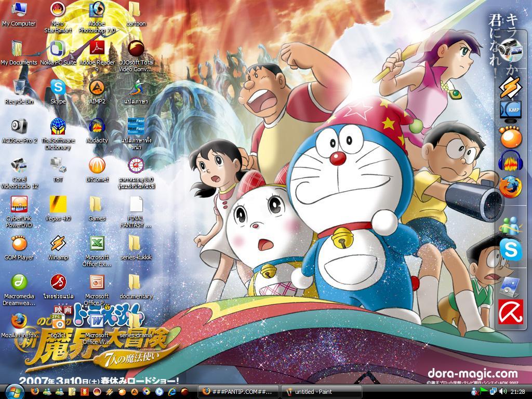Open Windows Live Messenger in dock
The image size is (532, 399).
(x=511, y=225)
